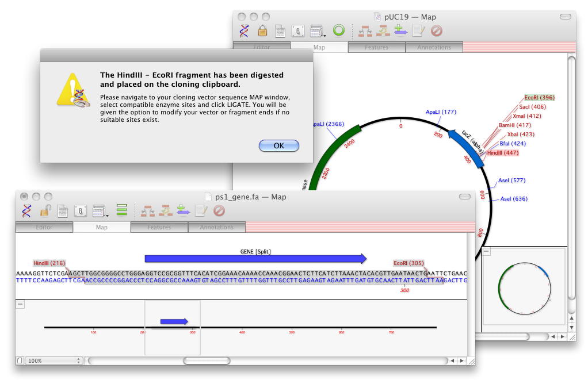This screenshot has width=588, height=380.
Task: Select the HindIII (447) site on pUC19
Action: 502,153
